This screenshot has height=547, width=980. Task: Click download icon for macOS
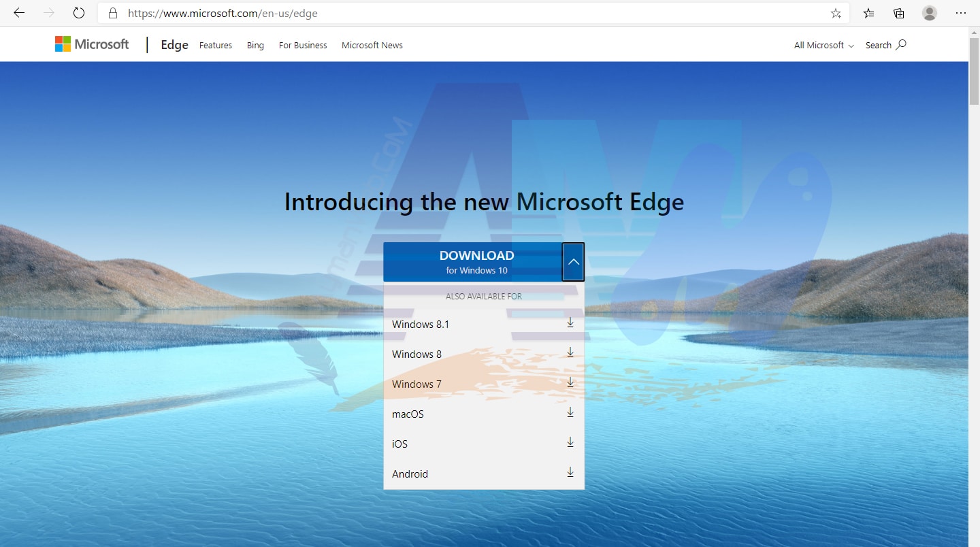click(570, 412)
